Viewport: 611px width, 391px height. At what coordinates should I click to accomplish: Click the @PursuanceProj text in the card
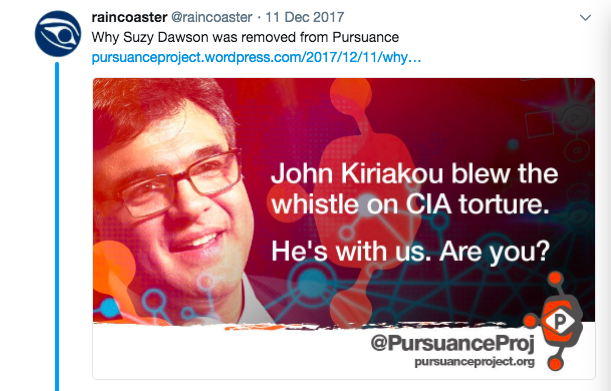[x=452, y=343]
